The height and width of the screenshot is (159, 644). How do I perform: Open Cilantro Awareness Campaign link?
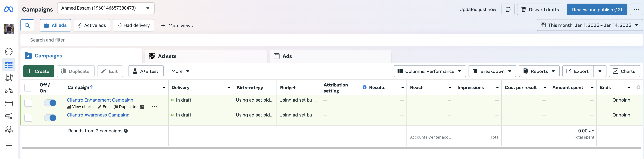click(98, 115)
